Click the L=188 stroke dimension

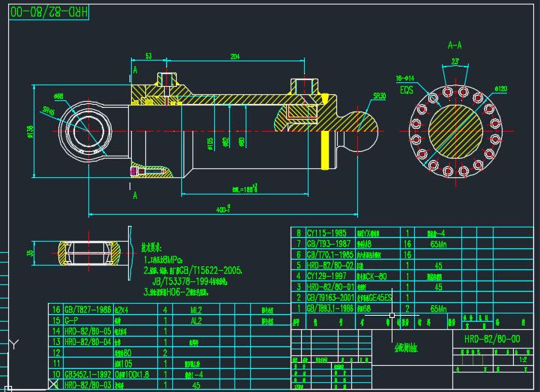[245, 188]
